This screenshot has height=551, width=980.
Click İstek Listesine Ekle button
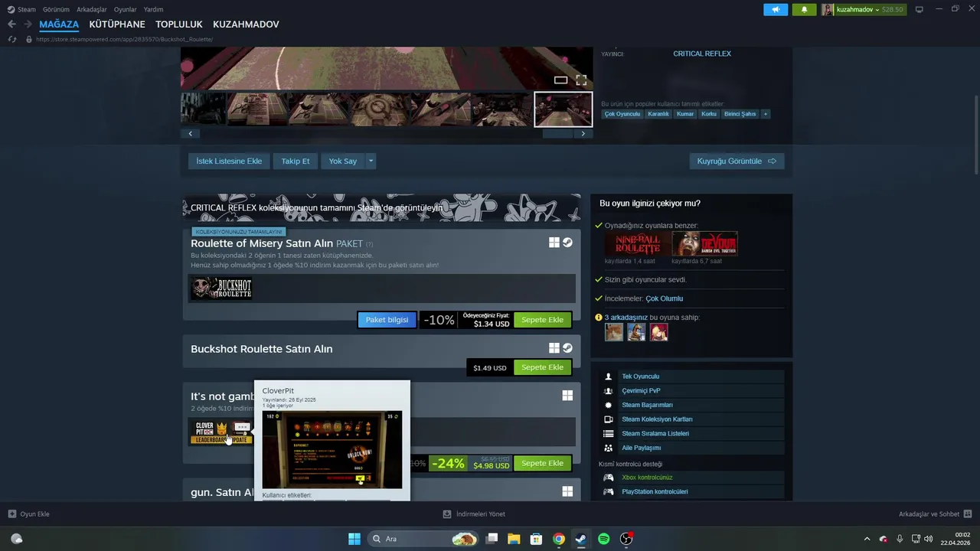pyautogui.click(x=229, y=161)
